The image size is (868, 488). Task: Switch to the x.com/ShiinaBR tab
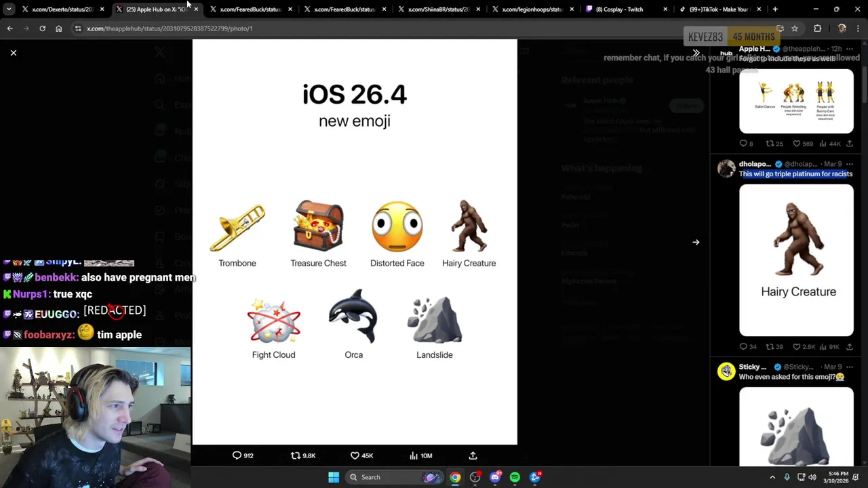[x=437, y=9]
